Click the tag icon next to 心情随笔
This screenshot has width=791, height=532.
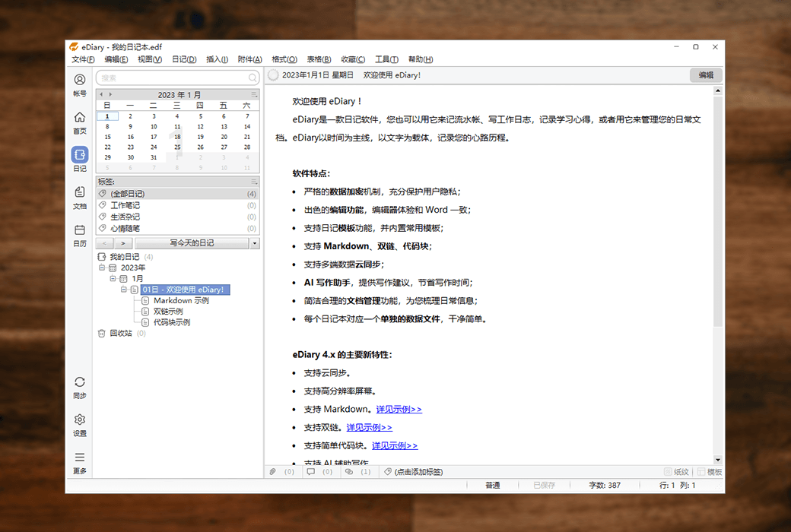coord(103,229)
